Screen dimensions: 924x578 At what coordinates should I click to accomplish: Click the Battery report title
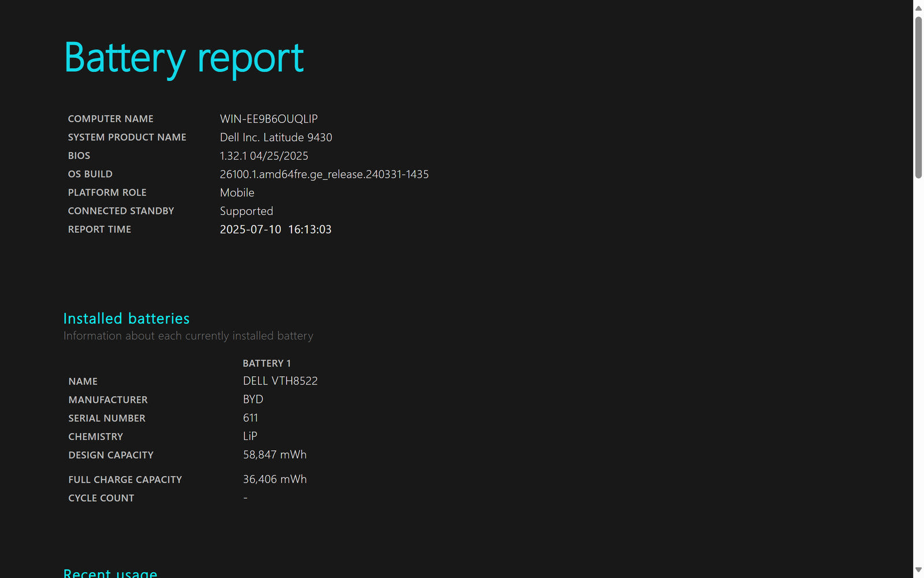coord(184,58)
